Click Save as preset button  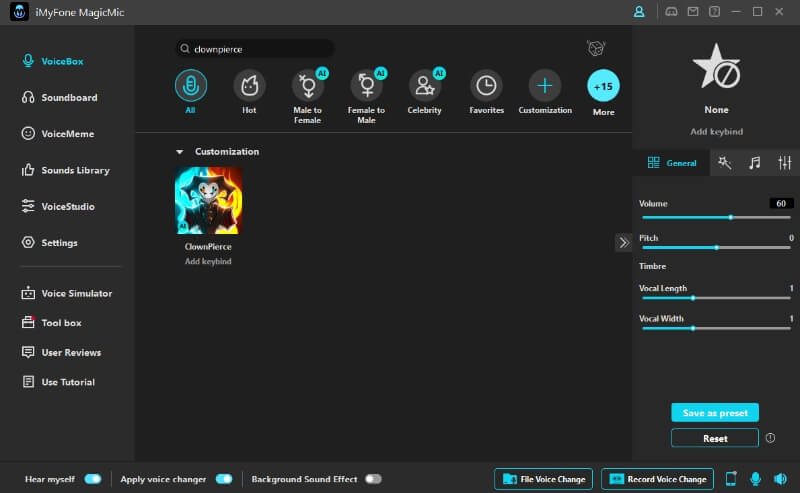(715, 412)
